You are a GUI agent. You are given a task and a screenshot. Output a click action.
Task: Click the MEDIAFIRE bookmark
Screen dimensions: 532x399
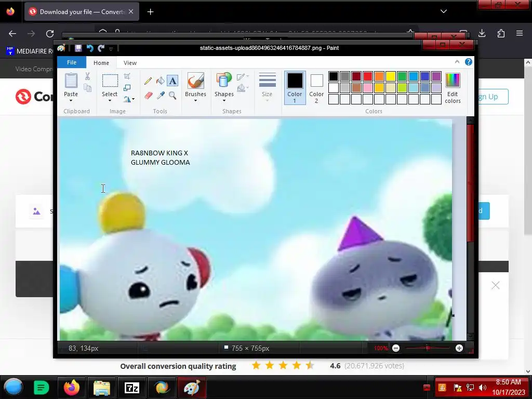[x=30, y=51]
